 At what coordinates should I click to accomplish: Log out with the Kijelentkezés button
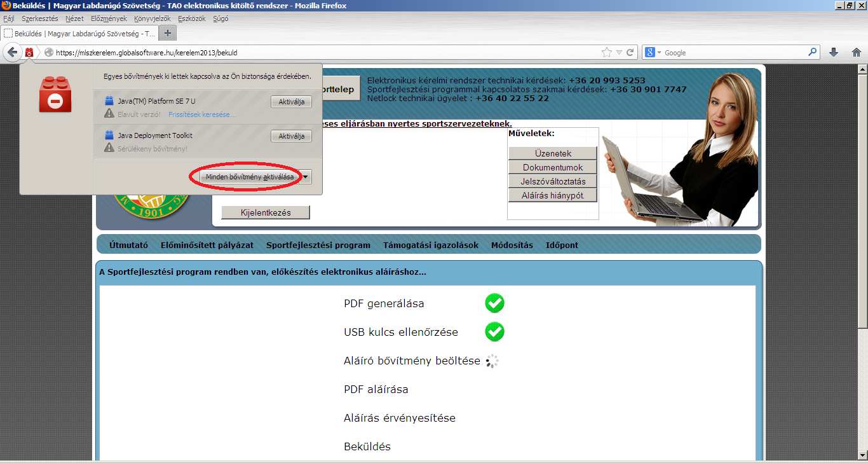(x=266, y=212)
